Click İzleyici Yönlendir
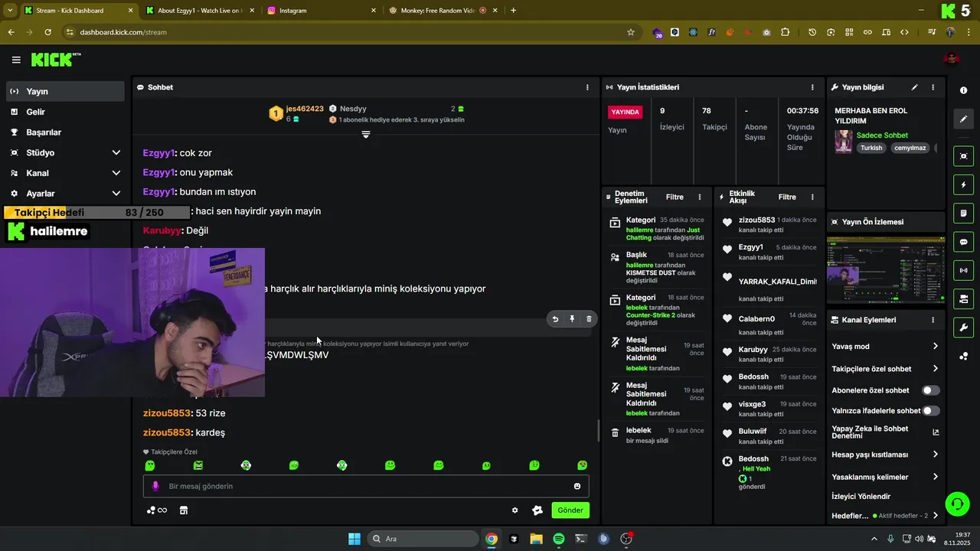This screenshot has height=551, width=980. [861, 497]
